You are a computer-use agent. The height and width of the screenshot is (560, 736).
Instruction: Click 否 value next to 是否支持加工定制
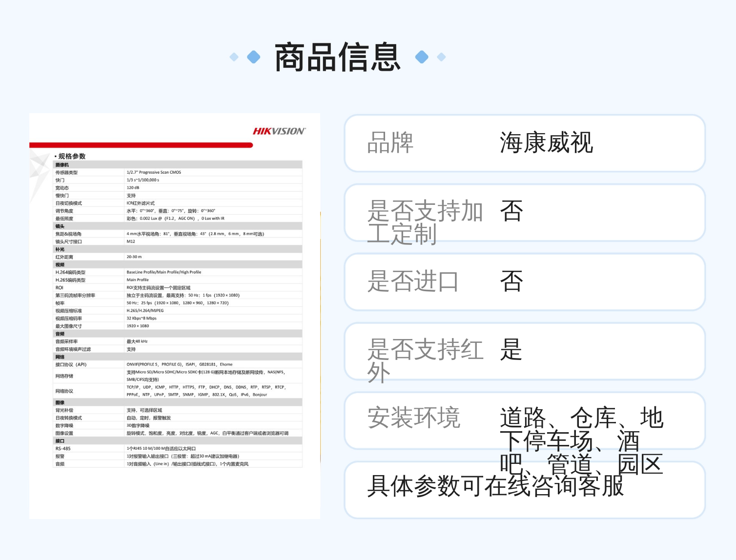click(x=511, y=211)
